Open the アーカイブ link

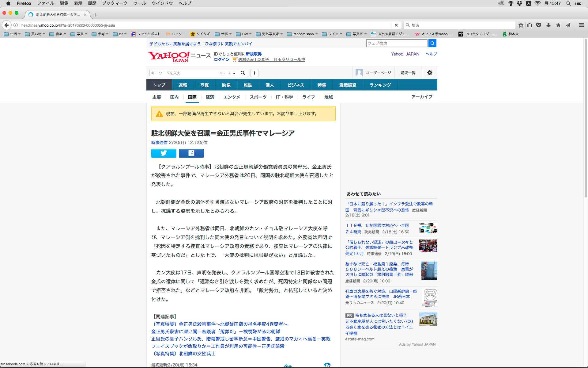click(421, 97)
